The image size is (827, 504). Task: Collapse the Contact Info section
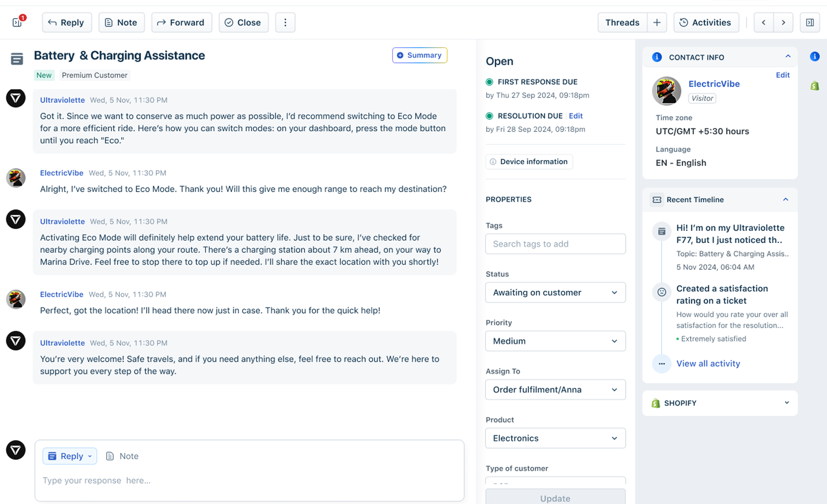point(787,57)
